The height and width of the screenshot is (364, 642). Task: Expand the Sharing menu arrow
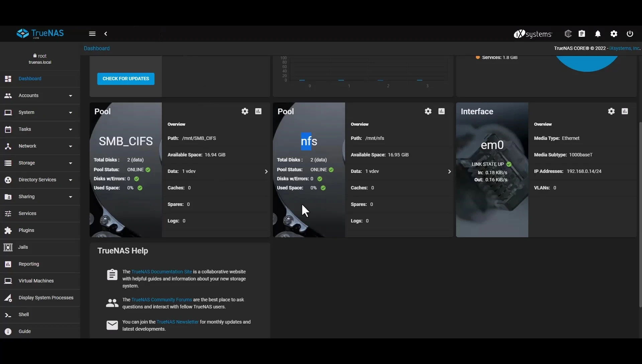pyautogui.click(x=71, y=197)
